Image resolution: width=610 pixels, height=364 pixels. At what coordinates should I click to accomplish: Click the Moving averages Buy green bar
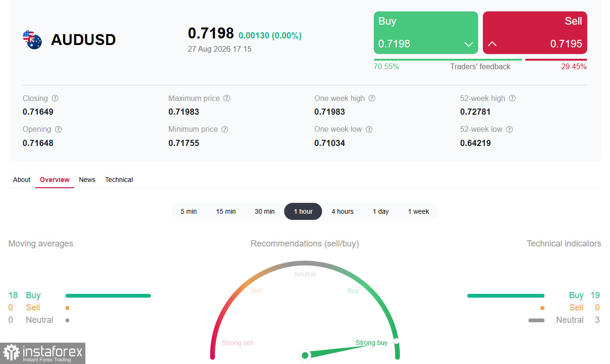coord(108,296)
